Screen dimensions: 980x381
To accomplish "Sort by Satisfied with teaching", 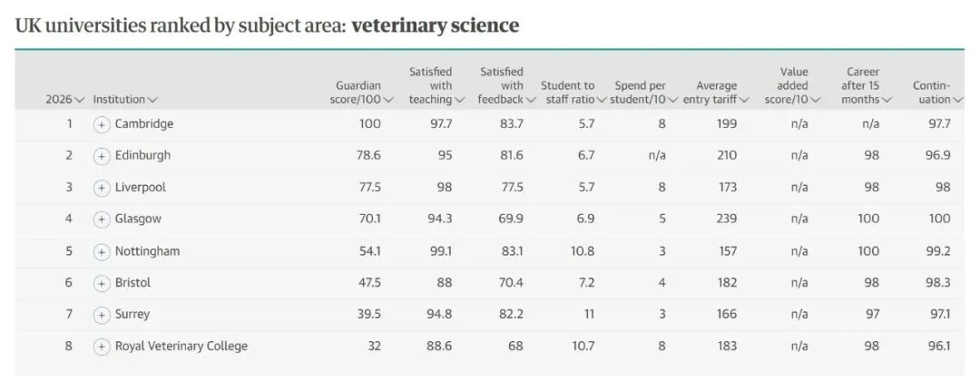I will click(436, 86).
